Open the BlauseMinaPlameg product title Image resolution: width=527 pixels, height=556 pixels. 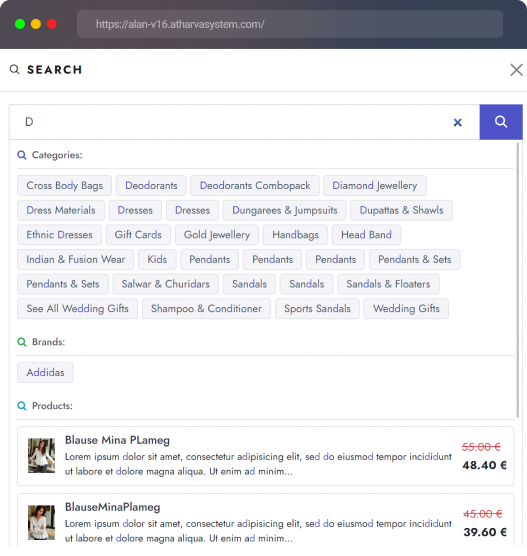coord(112,507)
